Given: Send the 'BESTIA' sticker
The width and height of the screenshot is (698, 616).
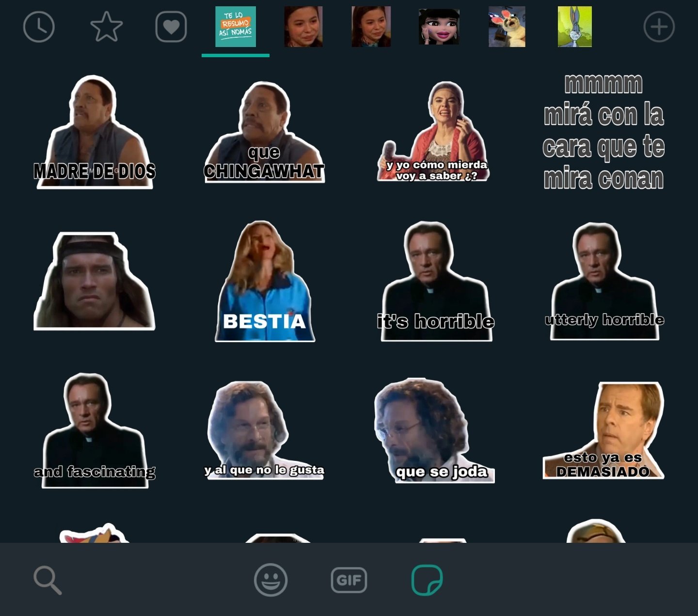Looking at the screenshot, I should tap(265, 281).
